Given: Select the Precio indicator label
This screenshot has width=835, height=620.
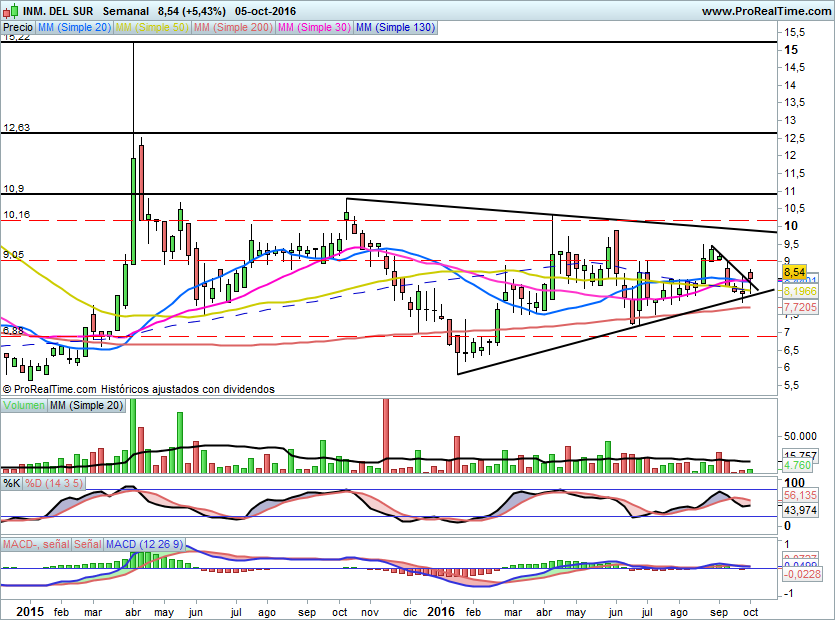Looking at the screenshot, I should click(x=17, y=28).
